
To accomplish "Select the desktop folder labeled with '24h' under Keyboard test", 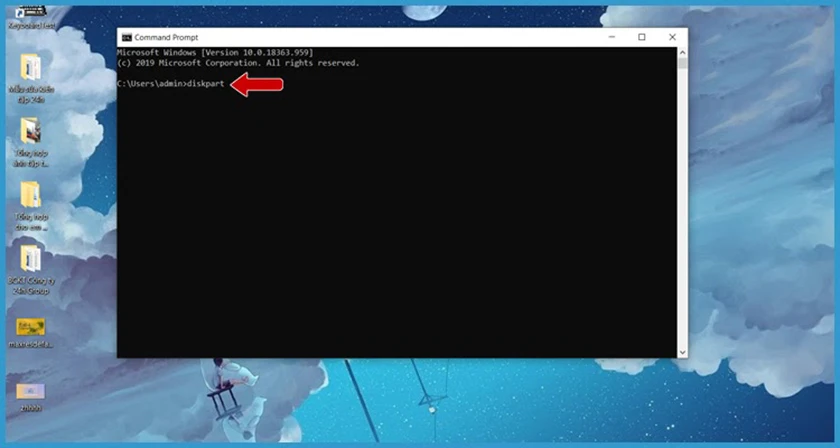I will tap(31, 78).
